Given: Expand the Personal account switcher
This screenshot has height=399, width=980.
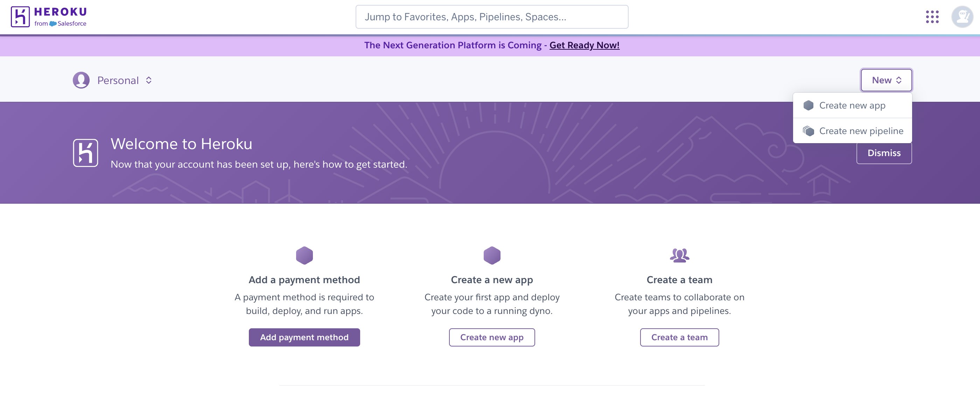Looking at the screenshot, I should pos(124,80).
